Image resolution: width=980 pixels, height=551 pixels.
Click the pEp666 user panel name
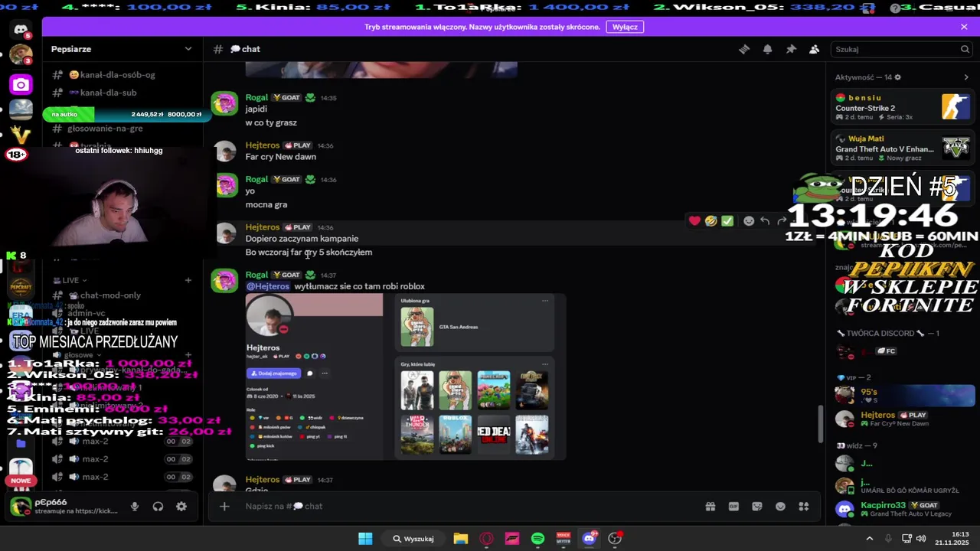51,502
